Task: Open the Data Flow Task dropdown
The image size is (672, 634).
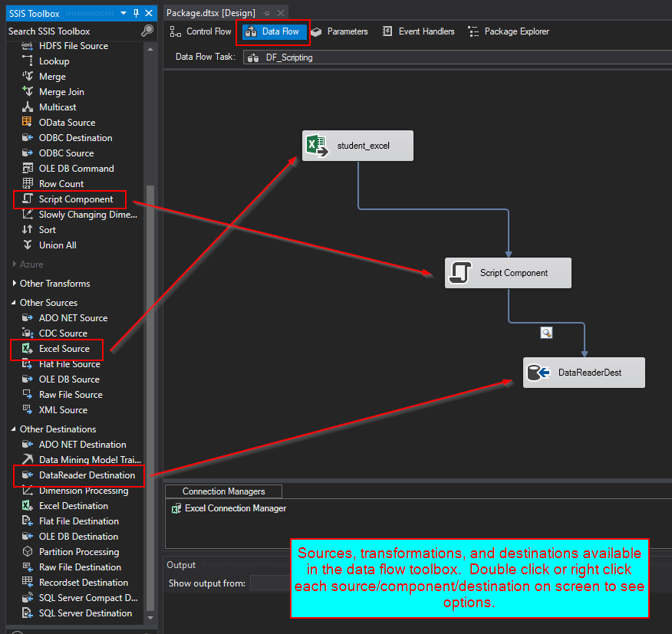Action: 457,57
